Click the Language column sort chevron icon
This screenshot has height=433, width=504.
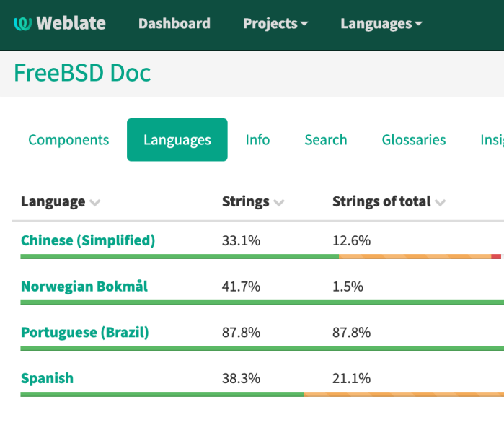[95, 203]
